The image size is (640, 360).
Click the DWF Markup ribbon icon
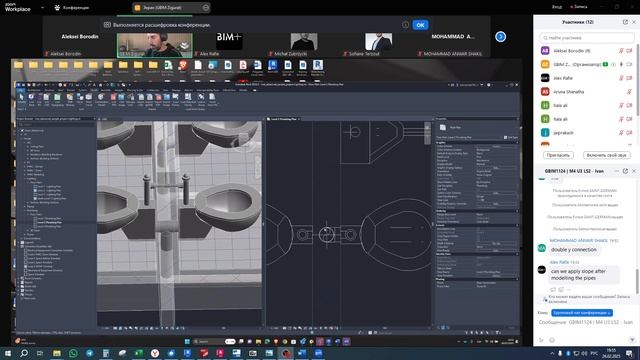[x=70, y=99]
